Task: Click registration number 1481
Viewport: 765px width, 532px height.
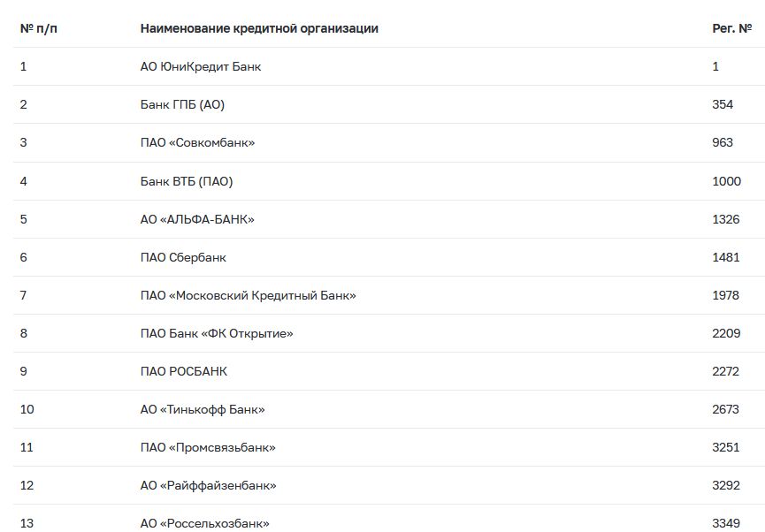Action: (725, 257)
